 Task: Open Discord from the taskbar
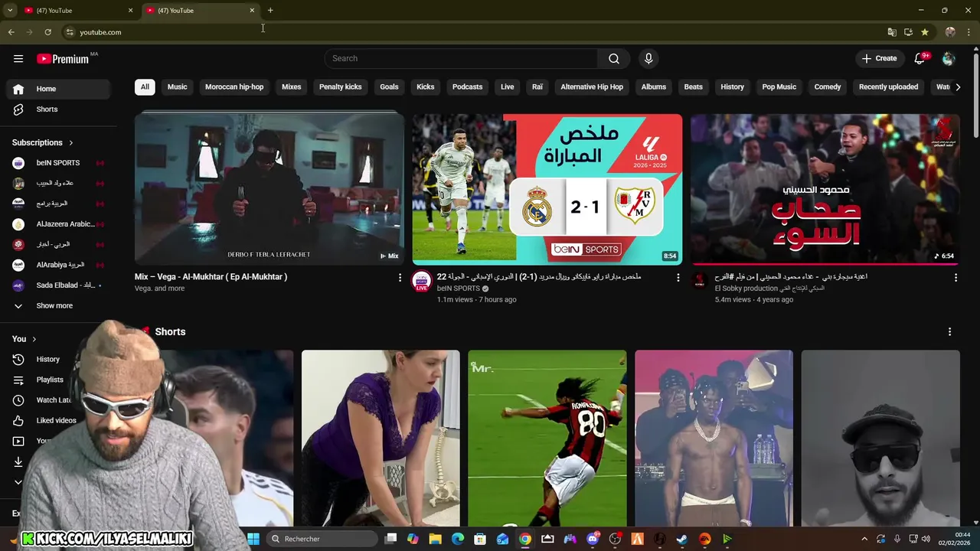(x=593, y=539)
